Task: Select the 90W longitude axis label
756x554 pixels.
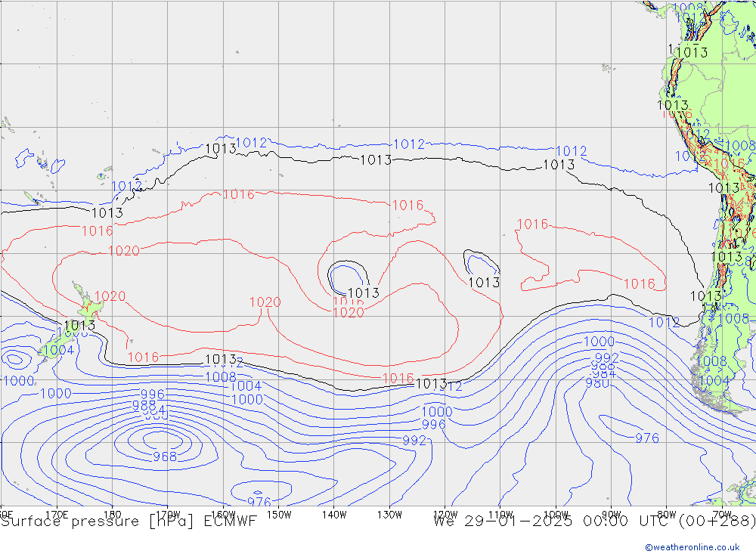Action: click(611, 514)
